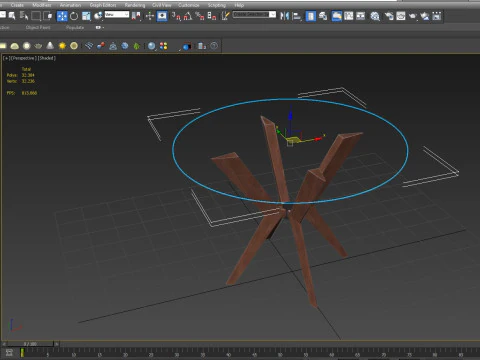This screenshot has width=480, height=360.
Task: Toggle the Snaps Toggle button
Action: pyautogui.click(x=176, y=16)
